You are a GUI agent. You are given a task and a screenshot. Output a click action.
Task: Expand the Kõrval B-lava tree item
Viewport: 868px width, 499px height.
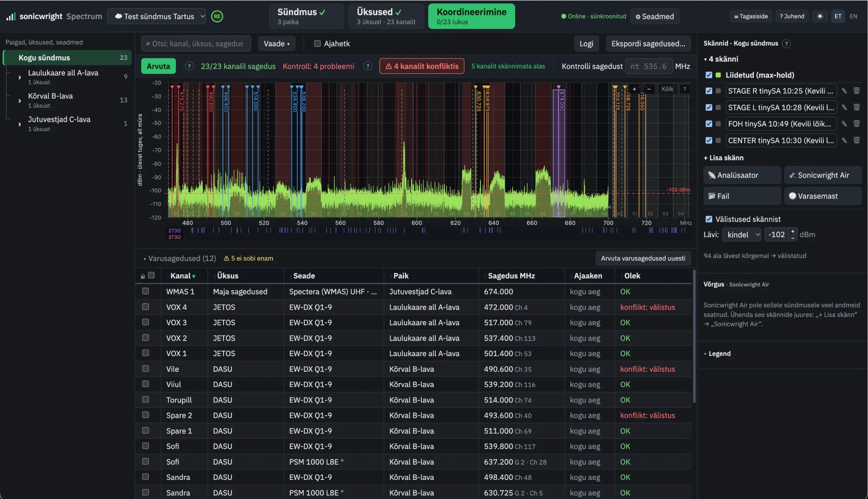(x=20, y=101)
